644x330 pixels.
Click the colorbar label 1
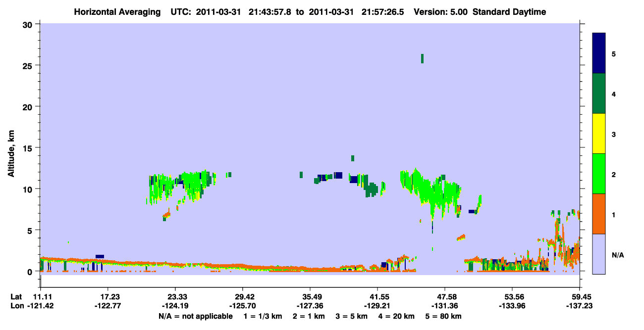coord(614,215)
